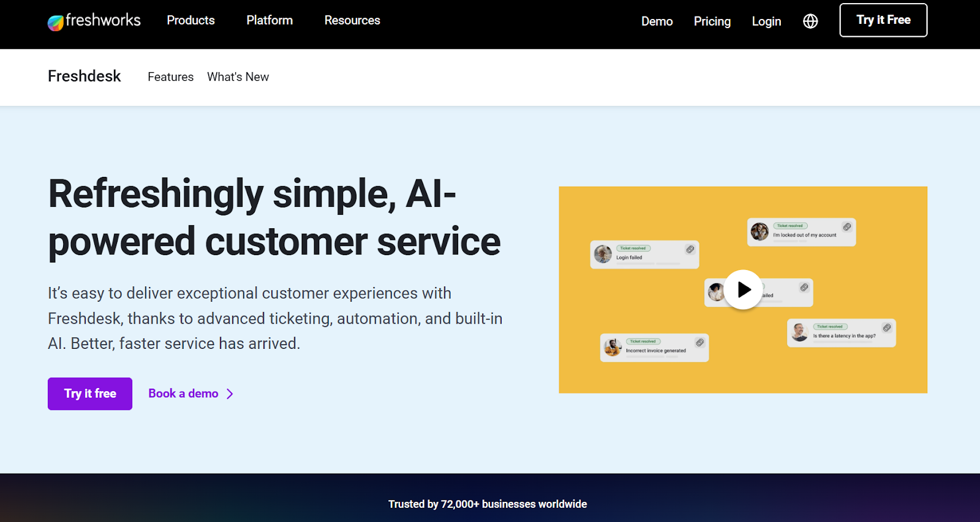Click the avatar on invoice card
980x522 pixels.
(612, 347)
